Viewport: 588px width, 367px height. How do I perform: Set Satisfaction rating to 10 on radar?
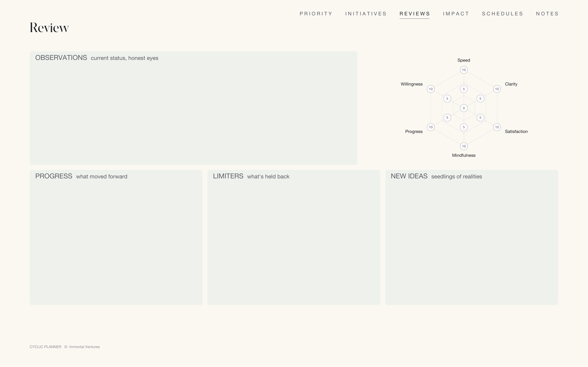[x=497, y=127]
